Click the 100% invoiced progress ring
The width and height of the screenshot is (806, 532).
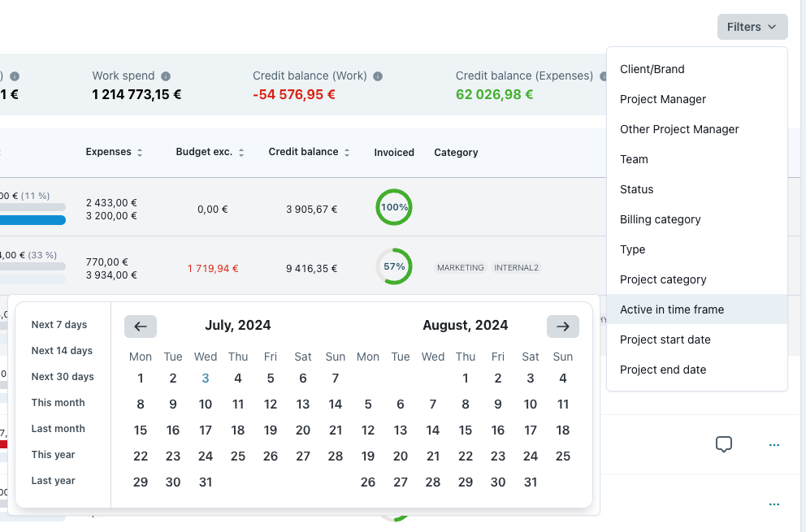pyautogui.click(x=394, y=207)
